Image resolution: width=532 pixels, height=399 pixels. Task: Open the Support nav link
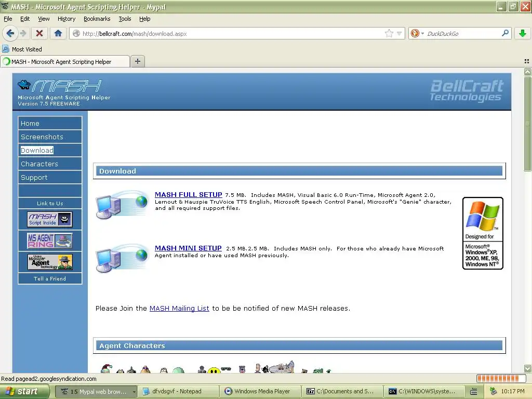[50, 178]
